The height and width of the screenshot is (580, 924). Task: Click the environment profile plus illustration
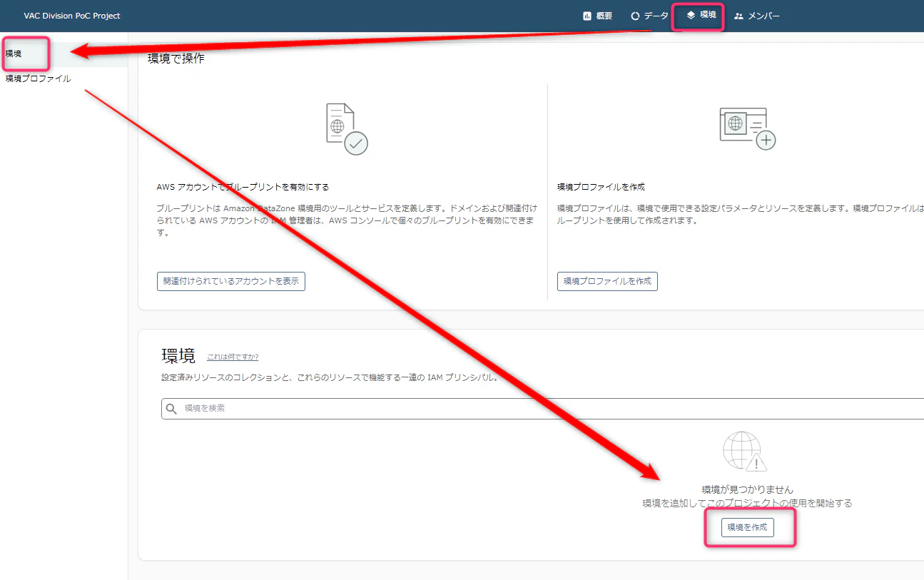(x=747, y=128)
